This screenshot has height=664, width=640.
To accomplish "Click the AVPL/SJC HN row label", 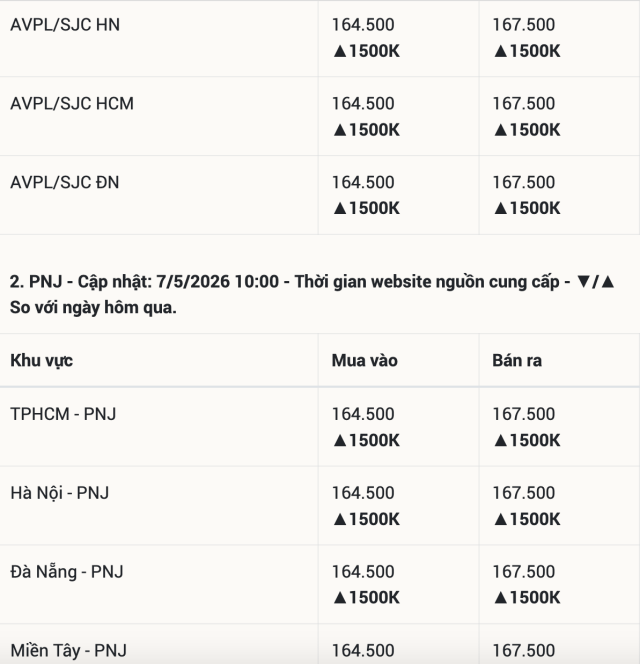I will pyautogui.click(x=65, y=25).
